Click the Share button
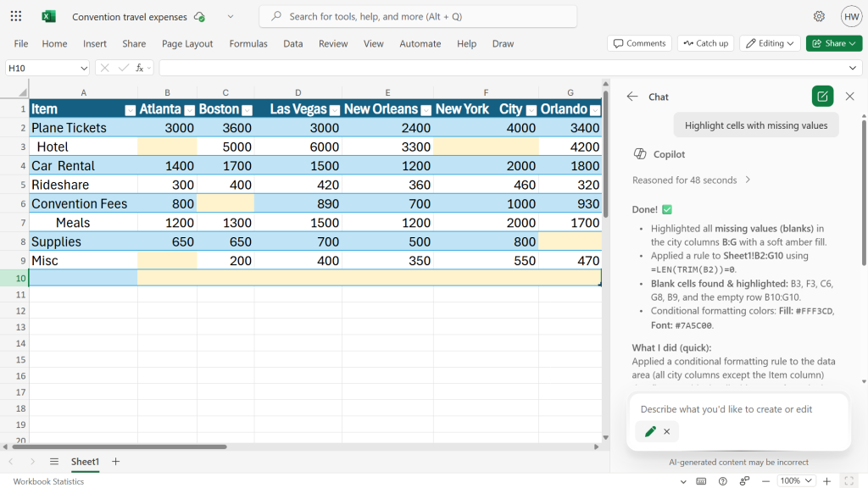Image resolution: width=868 pixels, height=488 pixels. click(x=834, y=43)
